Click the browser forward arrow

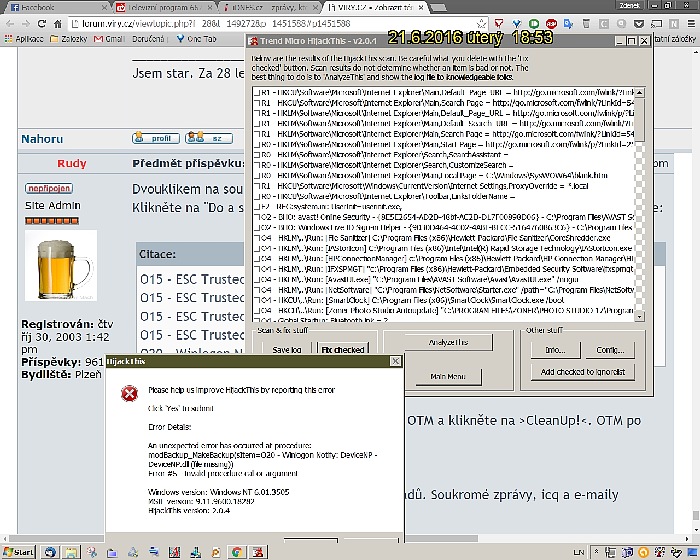pos(26,24)
